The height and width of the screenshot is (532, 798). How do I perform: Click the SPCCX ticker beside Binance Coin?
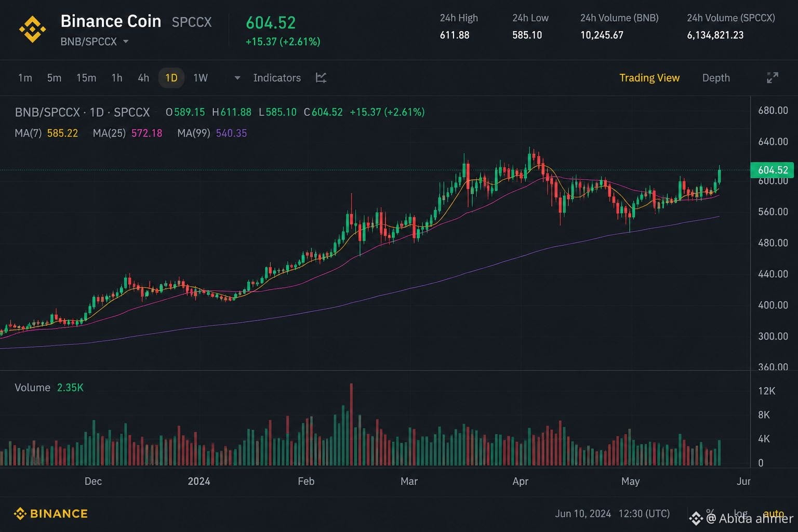tap(192, 22)
